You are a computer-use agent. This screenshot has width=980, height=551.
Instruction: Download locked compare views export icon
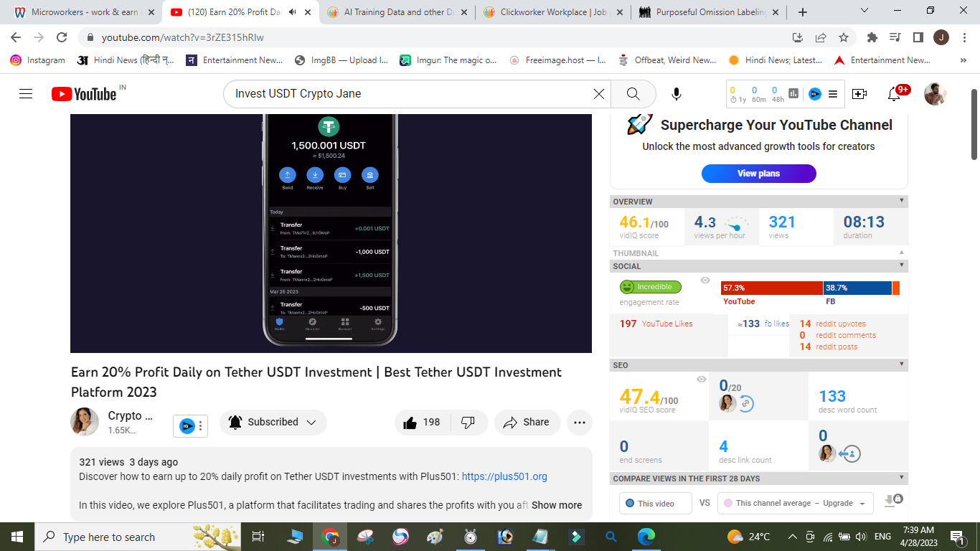click(892, 501)
